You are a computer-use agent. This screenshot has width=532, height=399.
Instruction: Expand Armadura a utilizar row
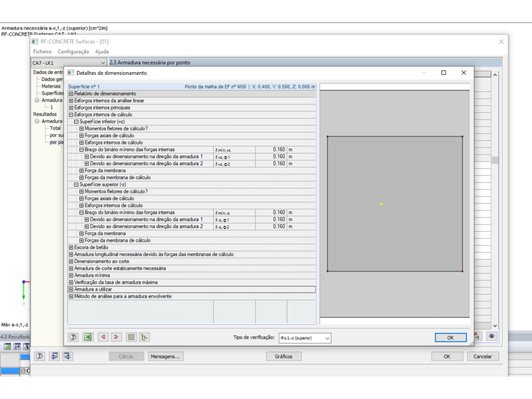click(x=71, y=289)
